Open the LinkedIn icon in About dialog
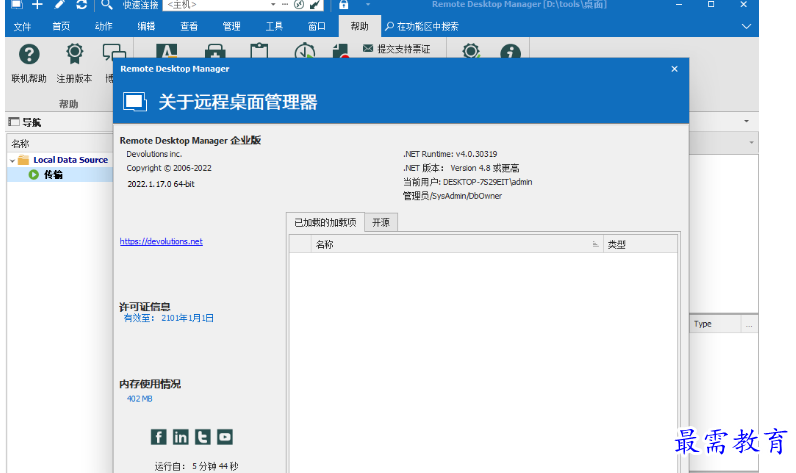This screenshot has width=796, height=473. click(x=180, y=437)
